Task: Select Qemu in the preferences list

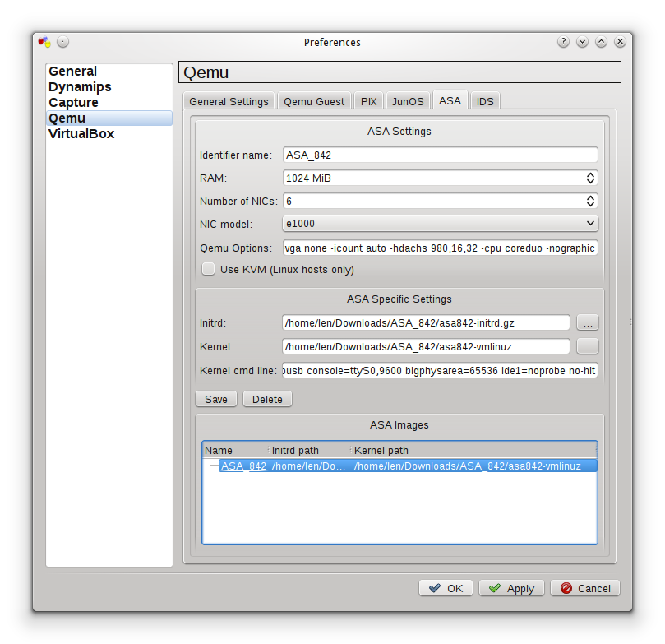Action: point(109,118)
